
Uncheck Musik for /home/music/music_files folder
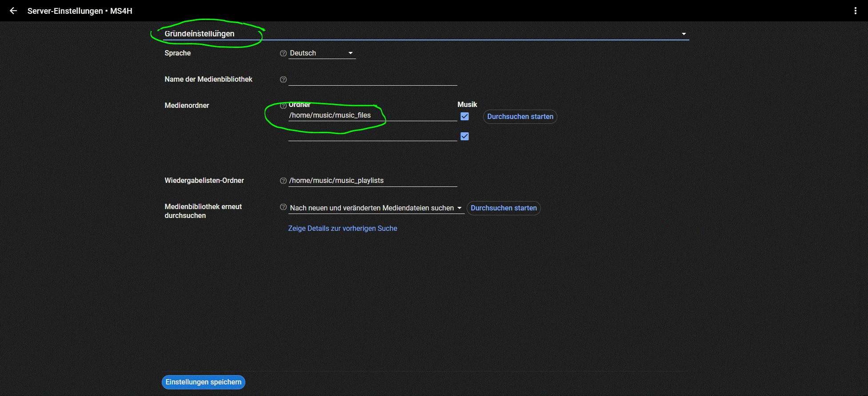click(x=464, y=116)
